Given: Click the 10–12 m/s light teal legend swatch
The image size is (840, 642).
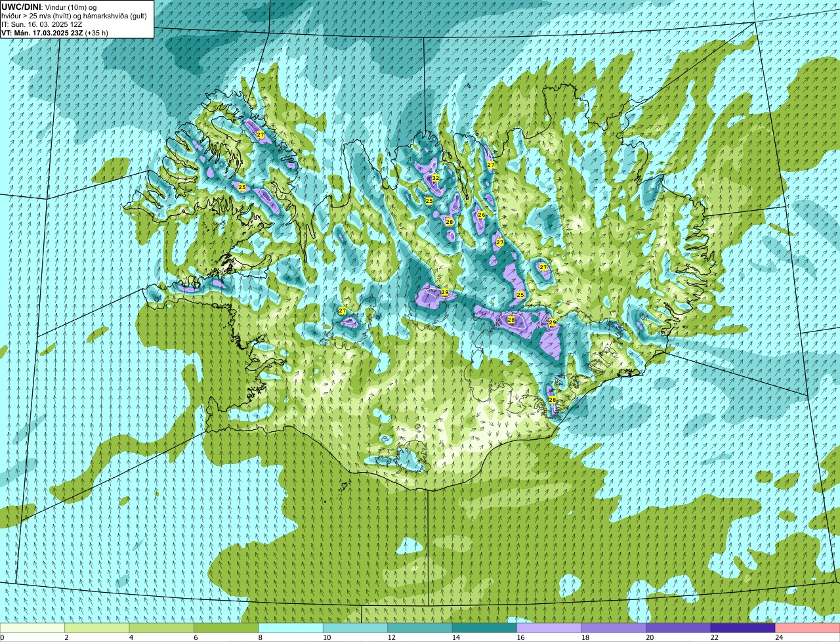Looking at the screenshot, I should 356,628.
